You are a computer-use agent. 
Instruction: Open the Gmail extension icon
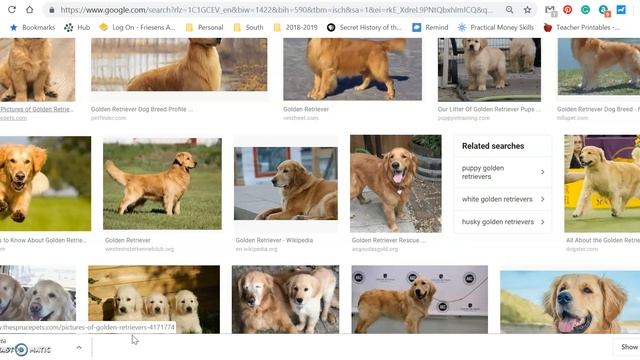[x=550, y=10]
